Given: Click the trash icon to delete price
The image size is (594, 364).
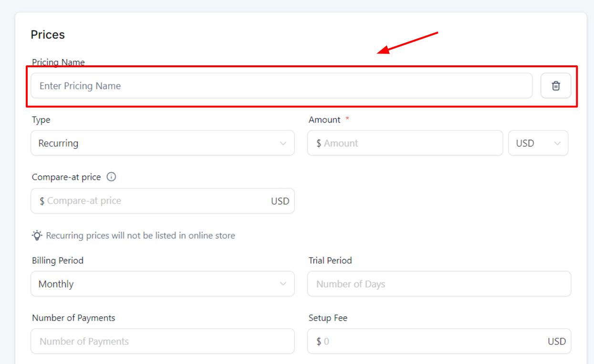Looking at the screenshot, I should pyautogui.click(x=555, y=86).
